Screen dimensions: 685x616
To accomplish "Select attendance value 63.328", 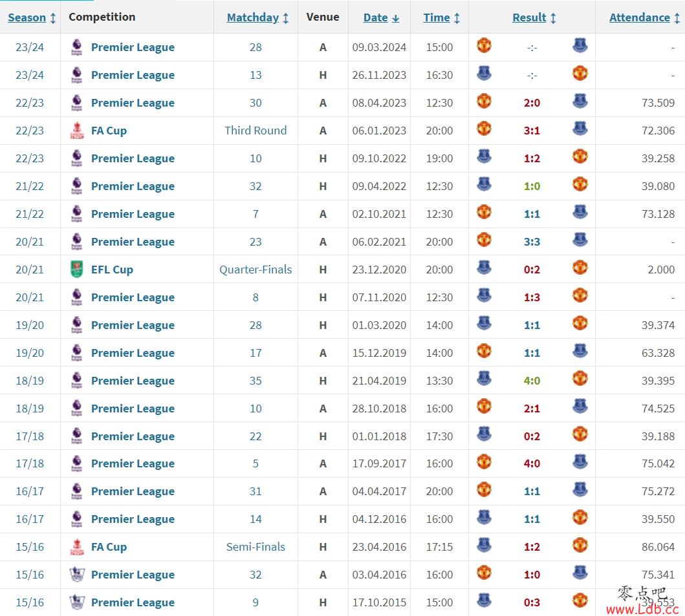I will 658,353.
